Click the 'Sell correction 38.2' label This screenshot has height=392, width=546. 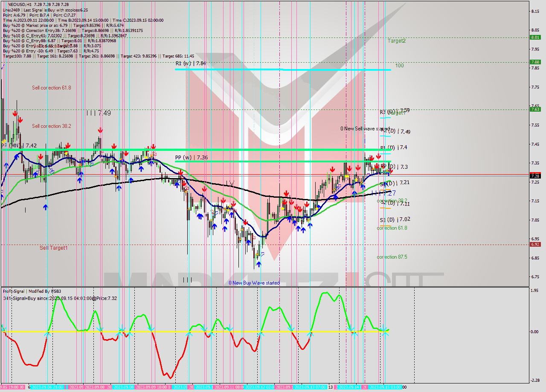point(52,126)
